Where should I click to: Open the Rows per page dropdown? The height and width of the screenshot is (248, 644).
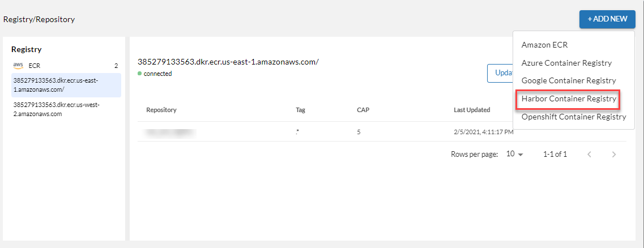515,154
